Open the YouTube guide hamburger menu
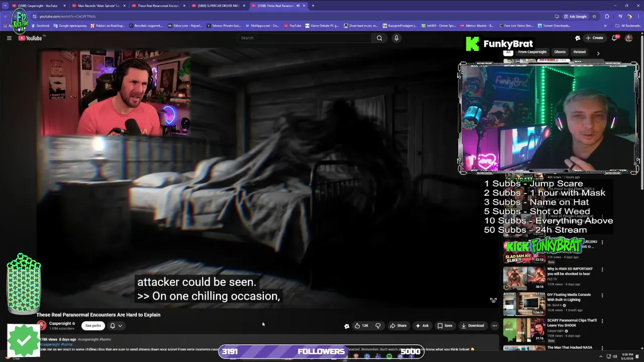 point(9,38)
